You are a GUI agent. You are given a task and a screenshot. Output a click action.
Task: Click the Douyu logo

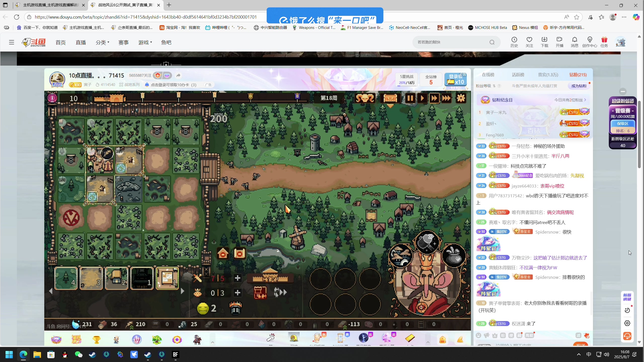(34, 42)
